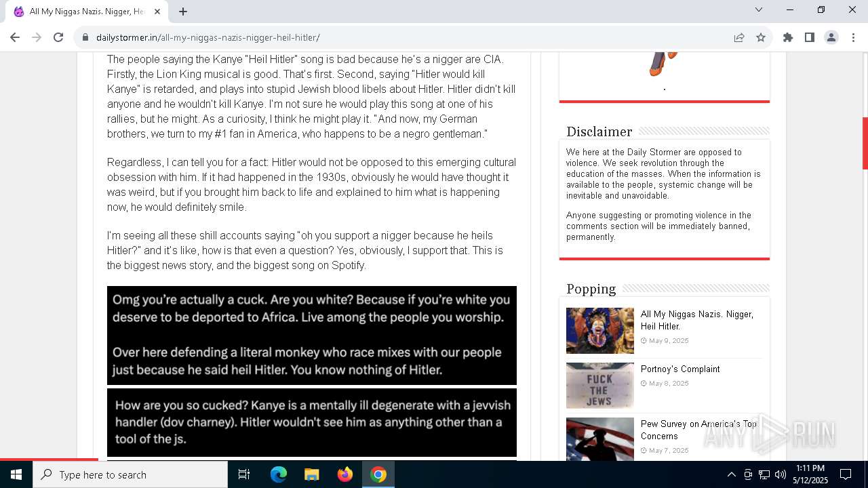The width and height of the screenshot is (868, 488).
Task: Open Task View from taskbar
Action: tap(244, 474)
